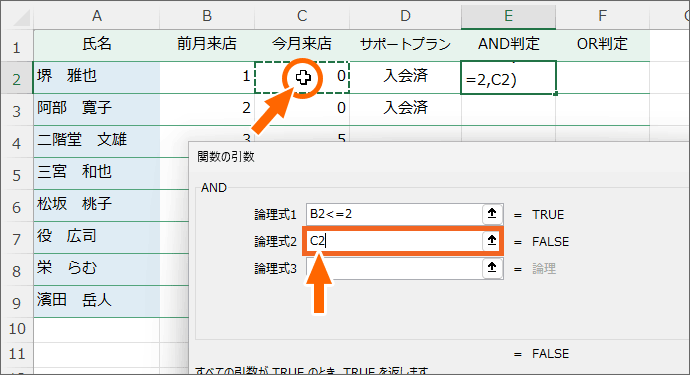Collapse dialog using 論理式1 range button

[x=492, y=214]
